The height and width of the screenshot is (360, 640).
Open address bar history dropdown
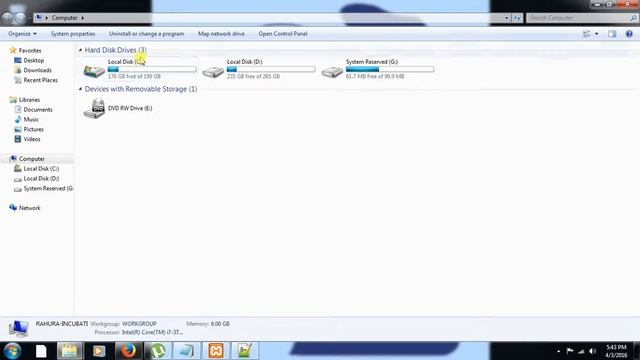507,18
